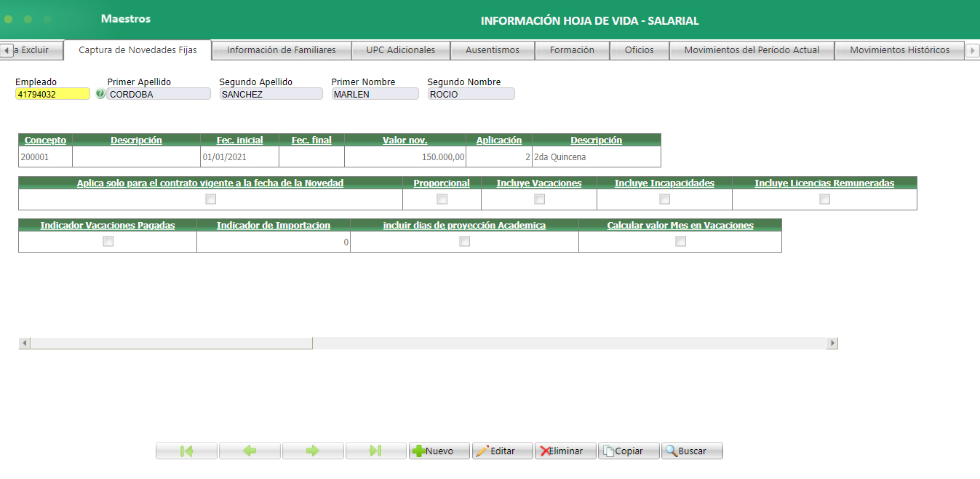Click the Fec. inicial column header
The height and width of the screenshot is (479, 980).
pyautogui.click(x=239, y=140)
